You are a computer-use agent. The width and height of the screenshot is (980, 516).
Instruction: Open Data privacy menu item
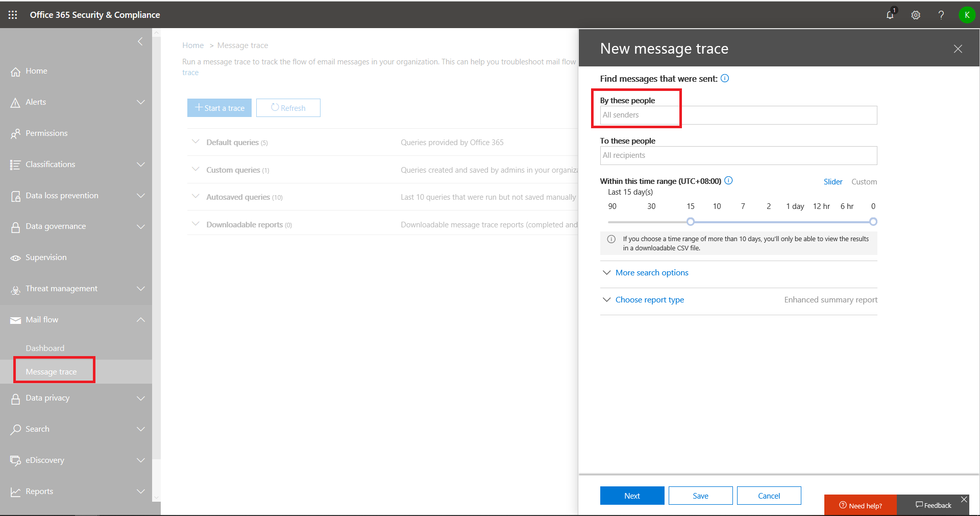(47, 398)
